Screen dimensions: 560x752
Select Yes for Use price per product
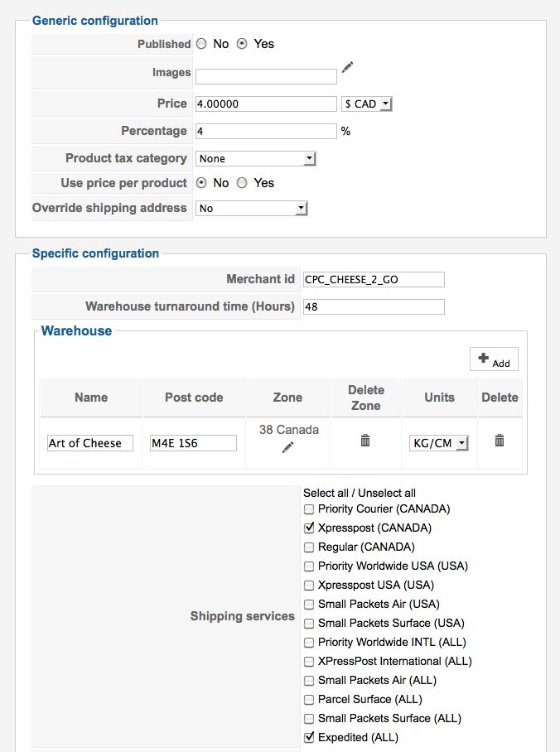243,183
